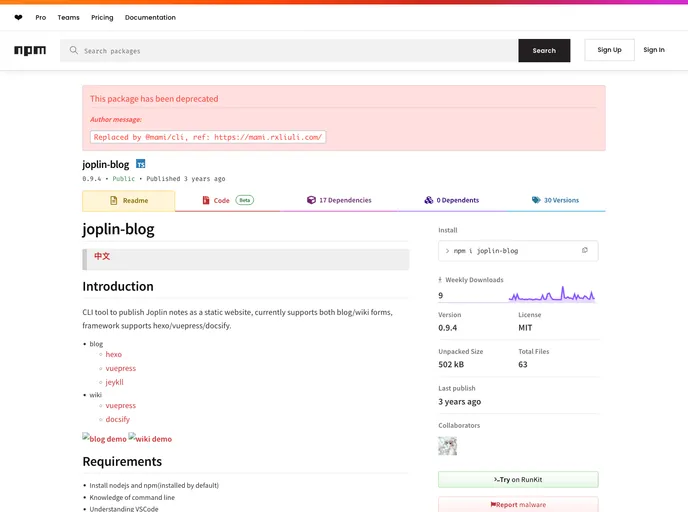Click the Versions tags icon
The width and height of the screenshot is (688, 512).
point(536,200)
